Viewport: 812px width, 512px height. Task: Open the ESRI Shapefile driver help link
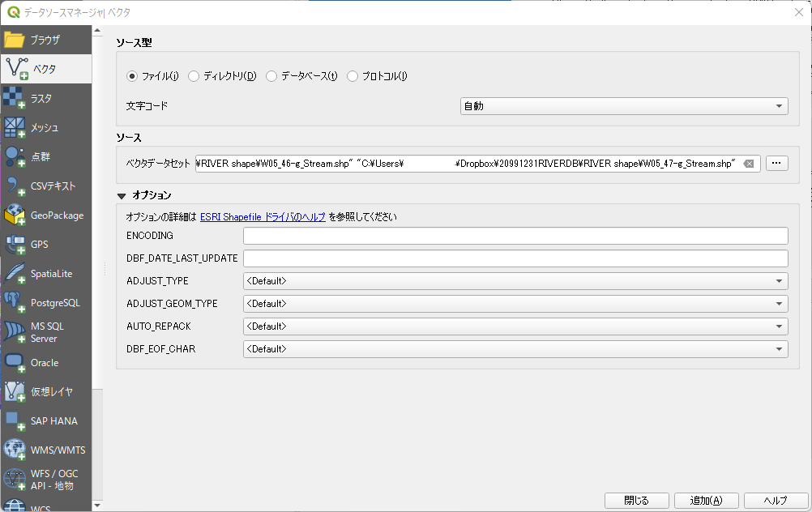pos(263,217)
